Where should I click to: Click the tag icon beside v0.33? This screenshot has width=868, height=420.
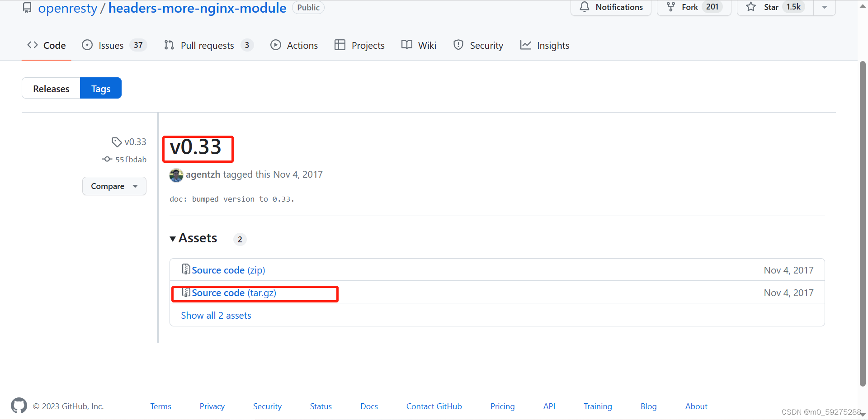[x=117, y=142]
